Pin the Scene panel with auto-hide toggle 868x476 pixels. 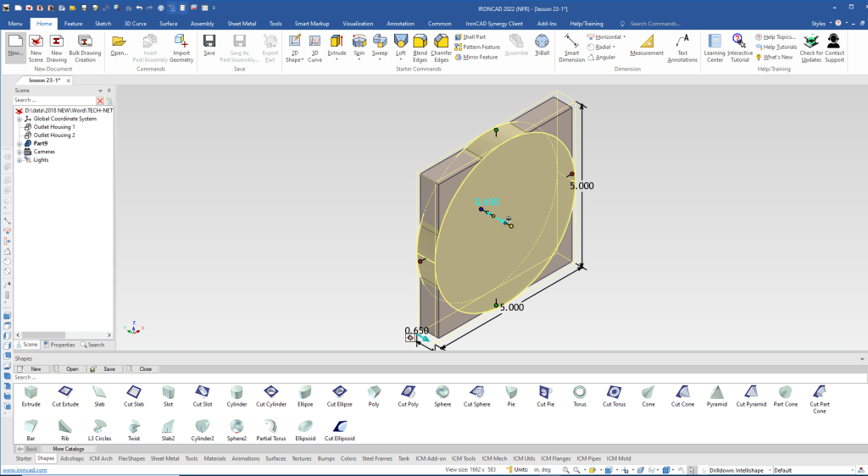[x=108, y=90]
